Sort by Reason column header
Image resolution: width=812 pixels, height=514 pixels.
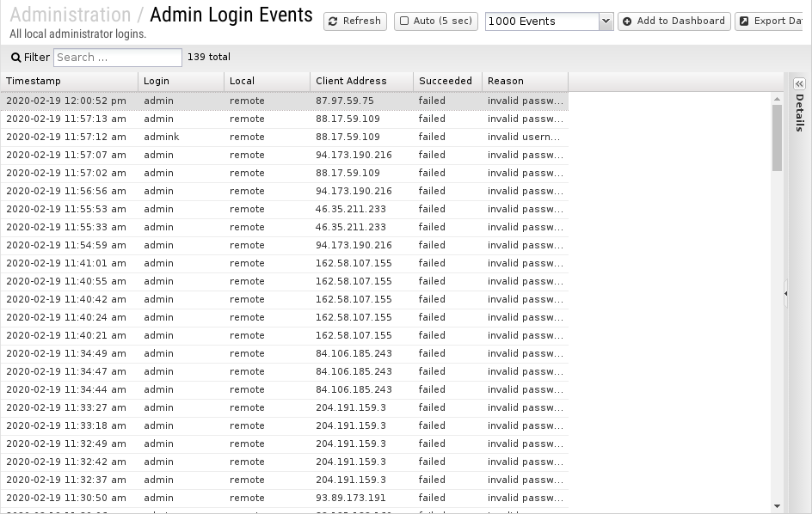pos(525,82)
